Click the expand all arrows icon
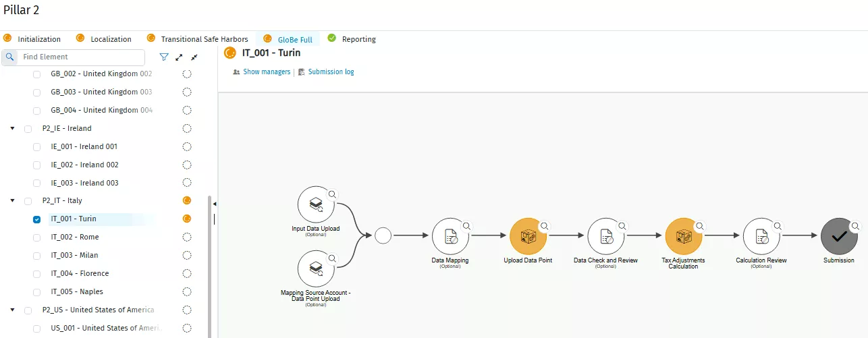 click(x=179, y=57)
